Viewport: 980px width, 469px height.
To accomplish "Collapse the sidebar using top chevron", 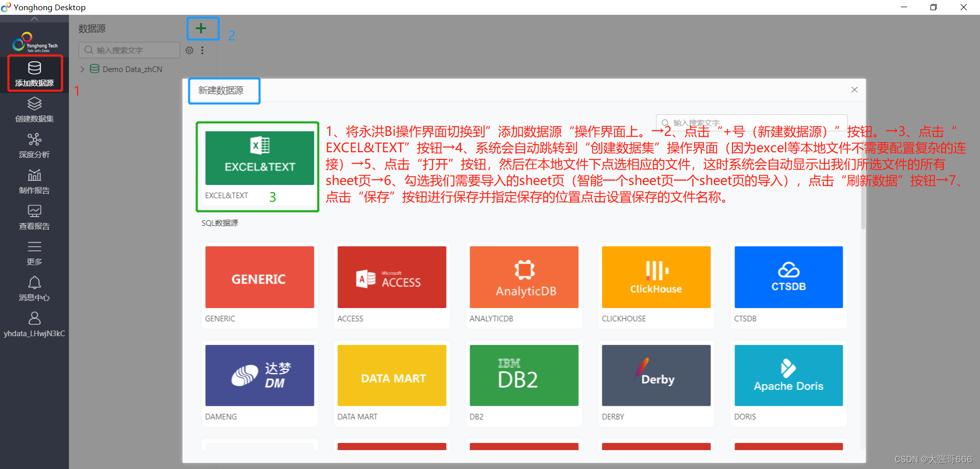I will click(x=34, y=18).
